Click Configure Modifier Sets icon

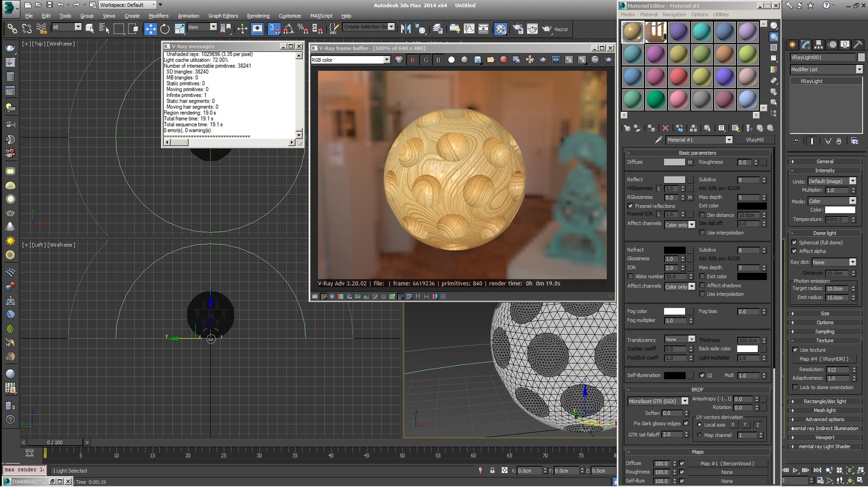855,141
